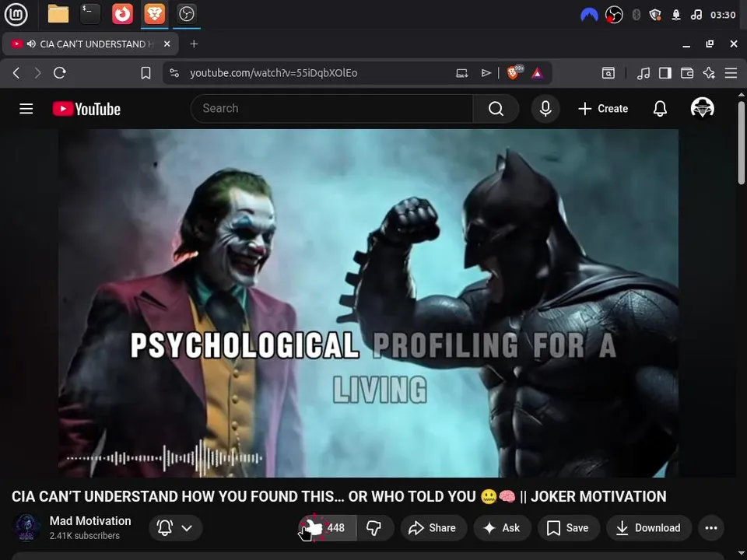The width and height of the screenshot is (747, 560).
Task: Open Brave Shields lion icon
Action: pos(514,72)
